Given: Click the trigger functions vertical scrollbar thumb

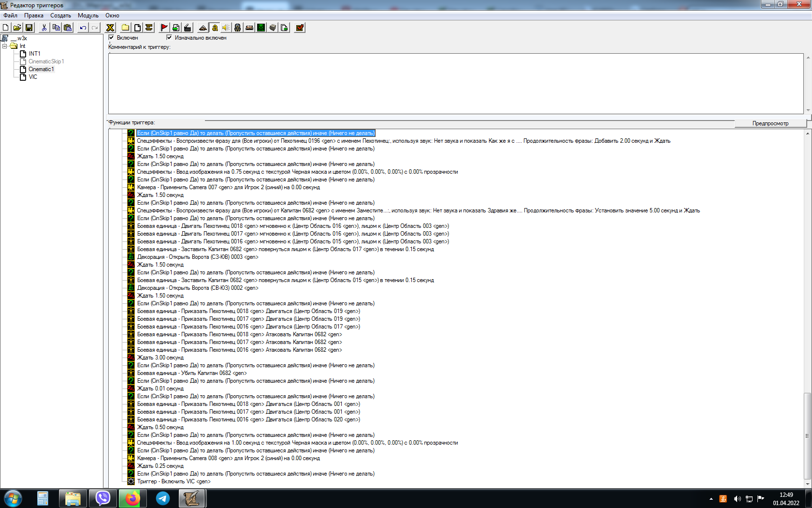Looking at the screenshot, I should 807,435.
